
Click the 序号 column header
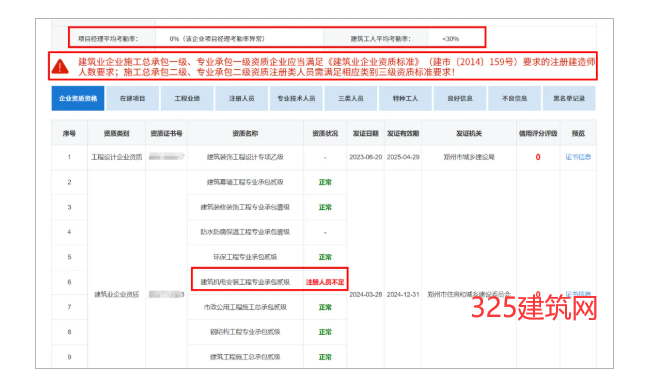coord(69,133)
